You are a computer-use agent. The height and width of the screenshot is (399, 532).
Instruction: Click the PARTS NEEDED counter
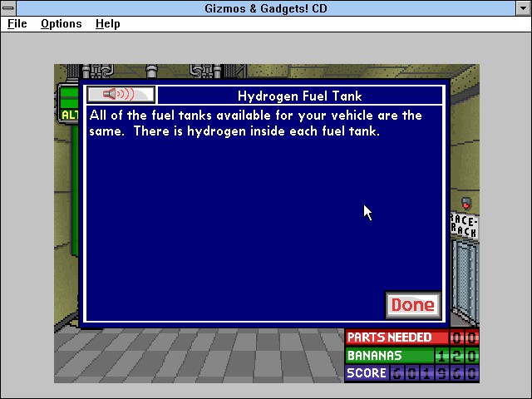412,337
